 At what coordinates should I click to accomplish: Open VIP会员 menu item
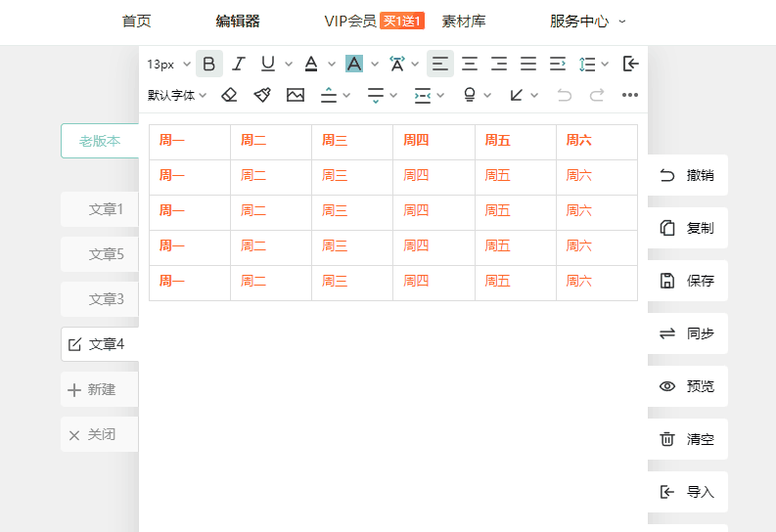350,22
